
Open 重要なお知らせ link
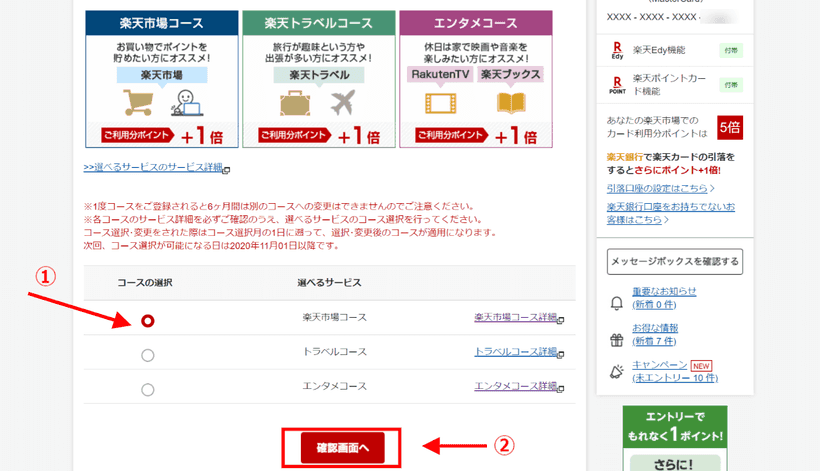(664, 291)
